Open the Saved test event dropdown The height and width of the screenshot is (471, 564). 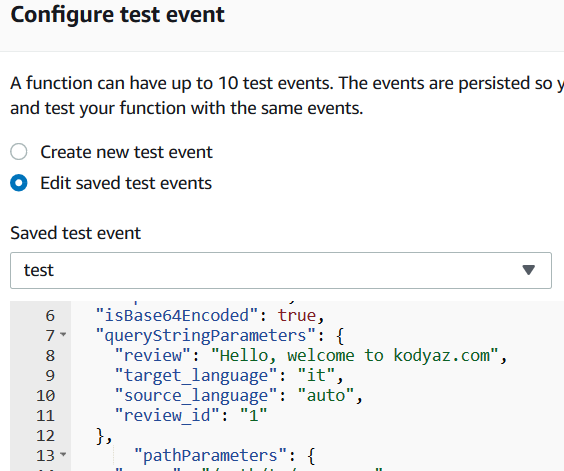[x=281, y=270]
